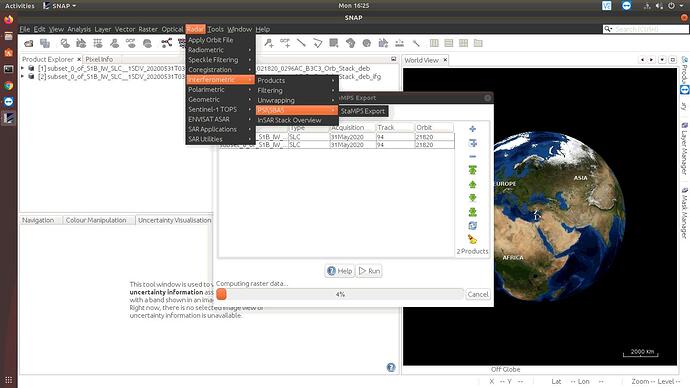Open the File menu
Screen dimensions: 690x388
click(x=25, y=29)
